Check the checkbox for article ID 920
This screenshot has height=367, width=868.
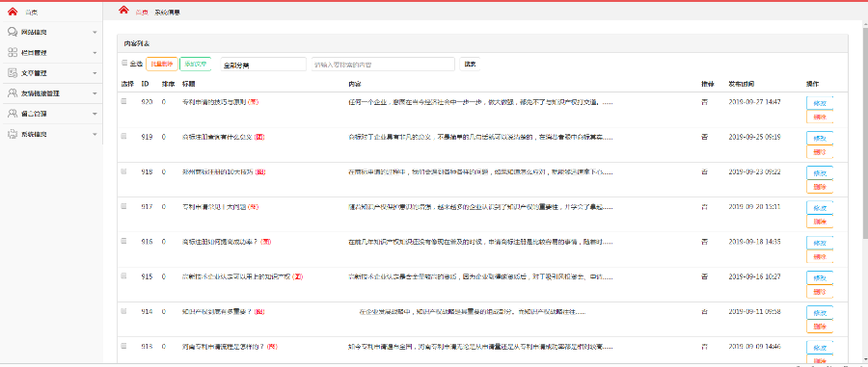(x=124, y=101)
